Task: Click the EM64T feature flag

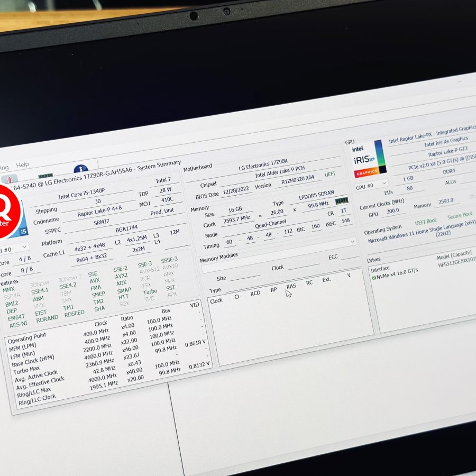Action: [16, 317]
